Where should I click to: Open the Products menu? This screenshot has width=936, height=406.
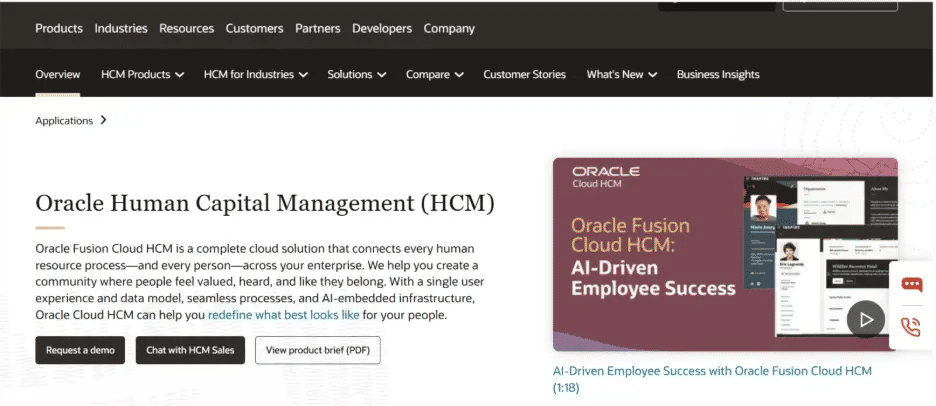tap(59, 28)
